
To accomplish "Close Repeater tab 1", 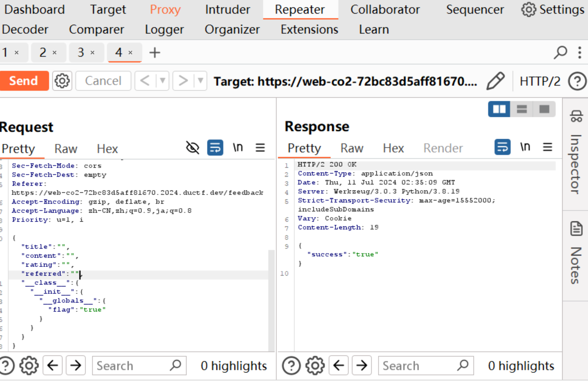I will point(17,53).
